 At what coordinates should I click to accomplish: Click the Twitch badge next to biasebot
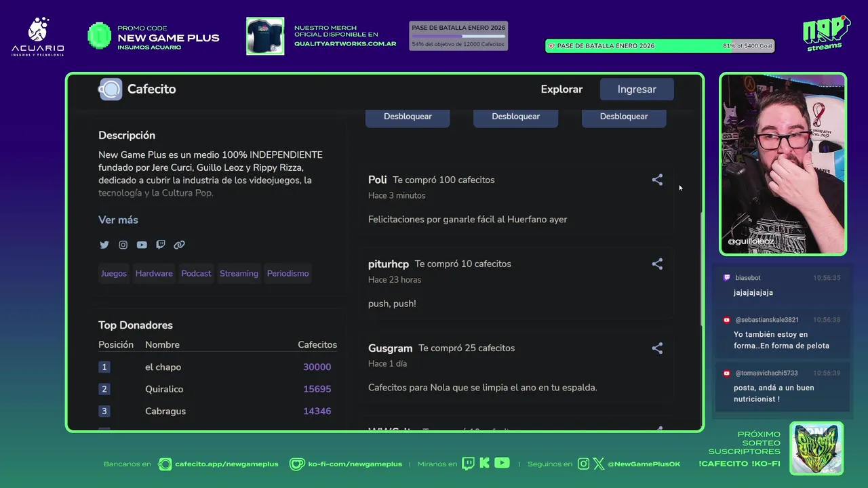(727, 278)
